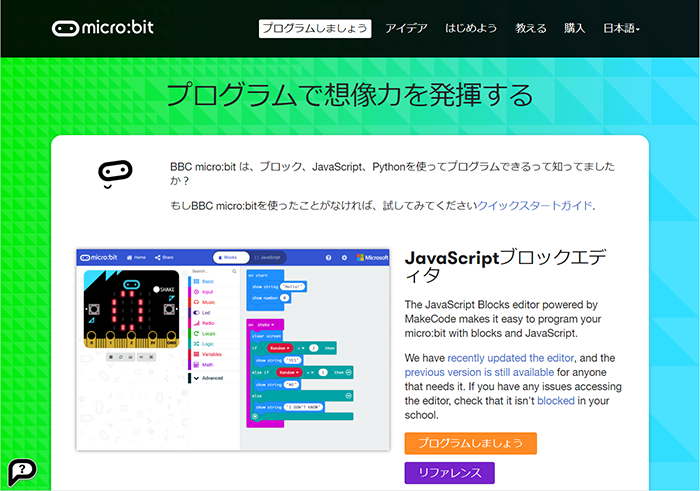
Task: Select Led category in block toolbox
Action: [x=214, y=313]
